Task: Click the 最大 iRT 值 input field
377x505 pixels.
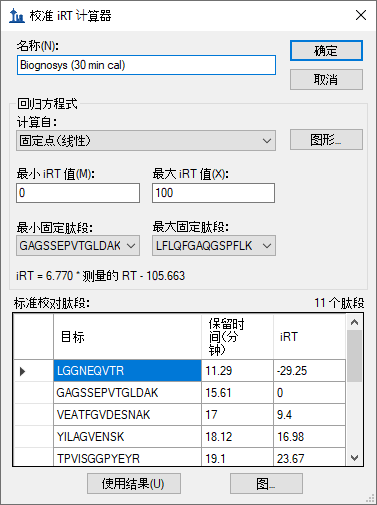Action: coord(213,193)
